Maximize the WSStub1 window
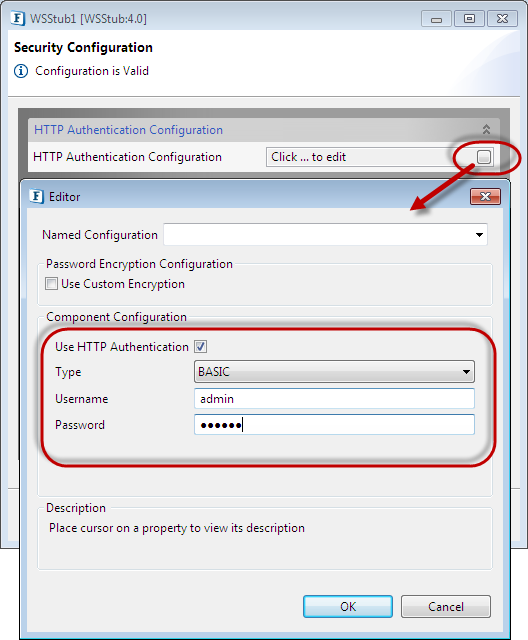 [469, 19]
